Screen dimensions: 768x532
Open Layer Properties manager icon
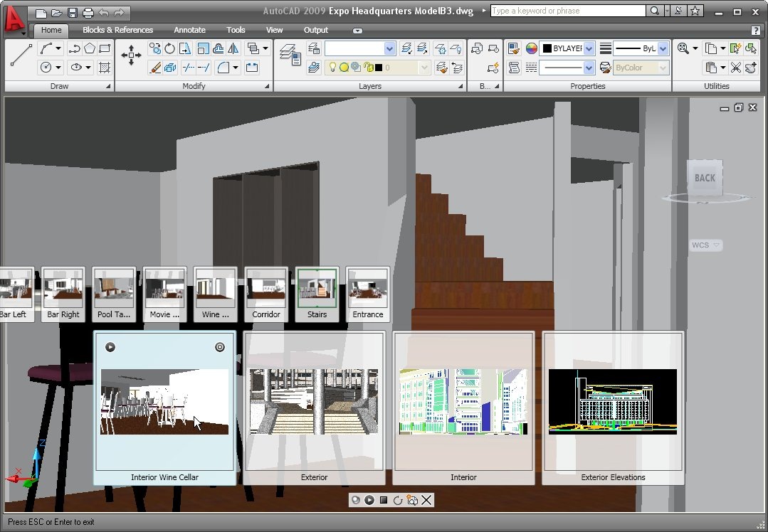(288, 52)
